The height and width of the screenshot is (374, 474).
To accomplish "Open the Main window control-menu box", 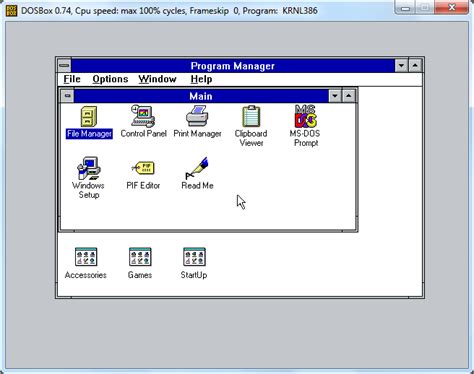I will point(68,96).
